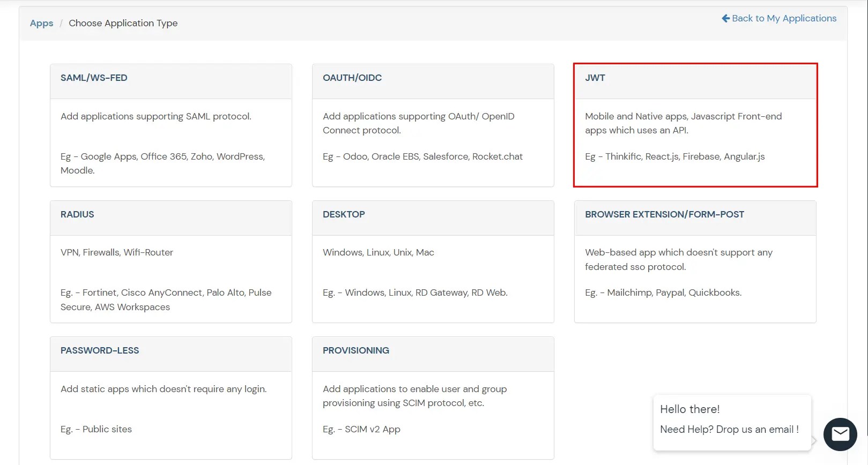
Task: Click the OAuth/OpenID Connect description text
Action: [418, 123]
